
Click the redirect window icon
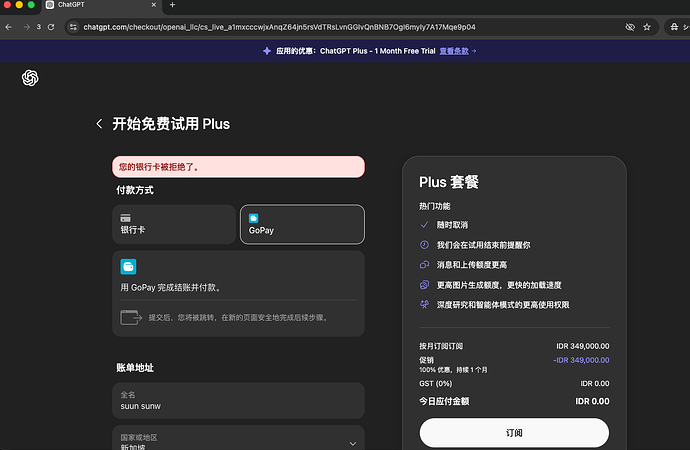(131, 317)
